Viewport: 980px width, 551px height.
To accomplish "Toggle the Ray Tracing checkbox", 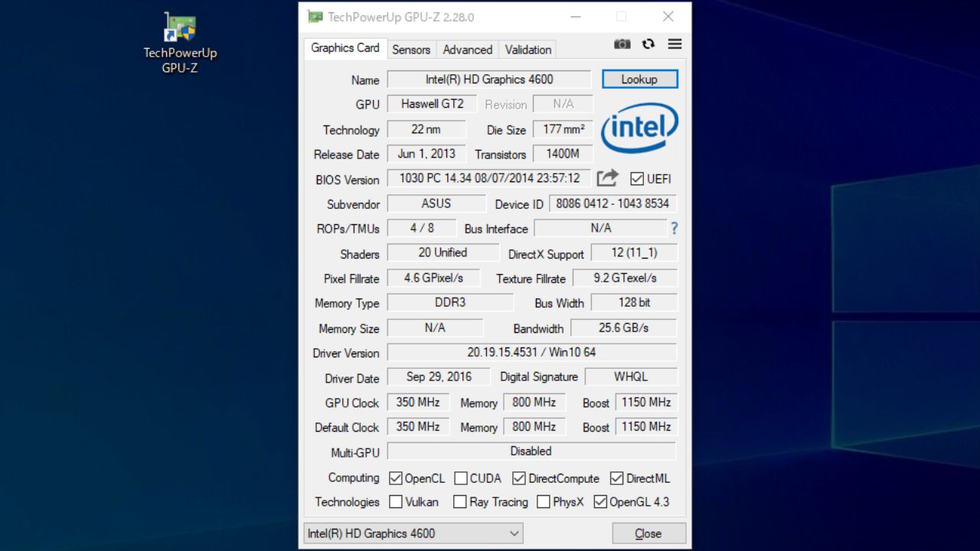I will (460, 502).
